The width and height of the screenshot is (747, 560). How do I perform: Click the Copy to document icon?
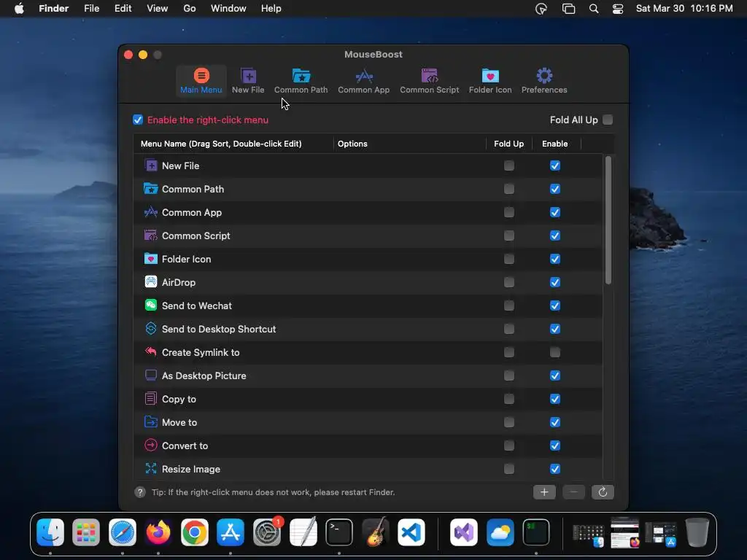150,399
